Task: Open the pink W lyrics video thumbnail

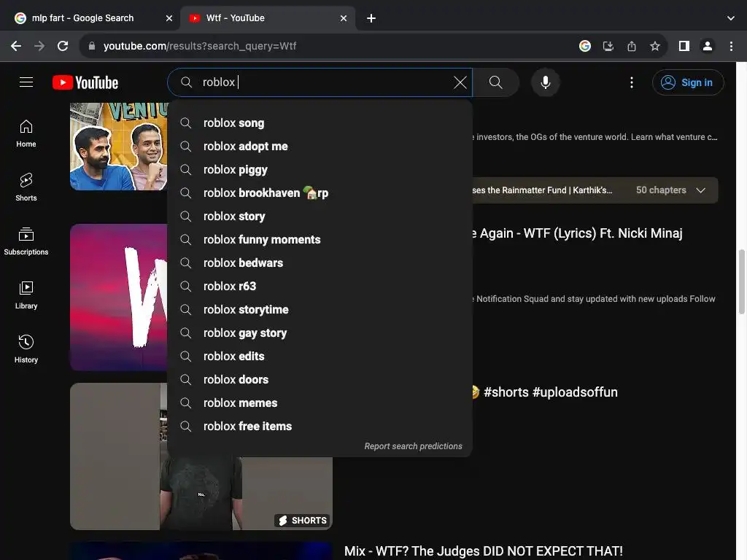Action: tap(119, 297)
